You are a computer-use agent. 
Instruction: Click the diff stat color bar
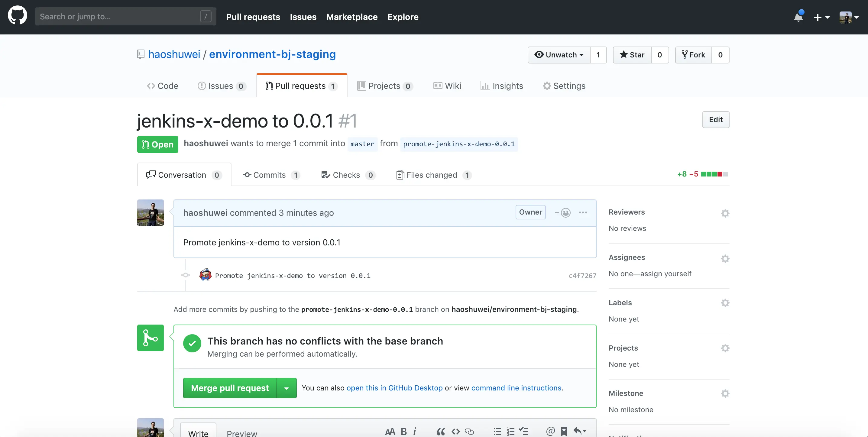click(x=714, y=174)
